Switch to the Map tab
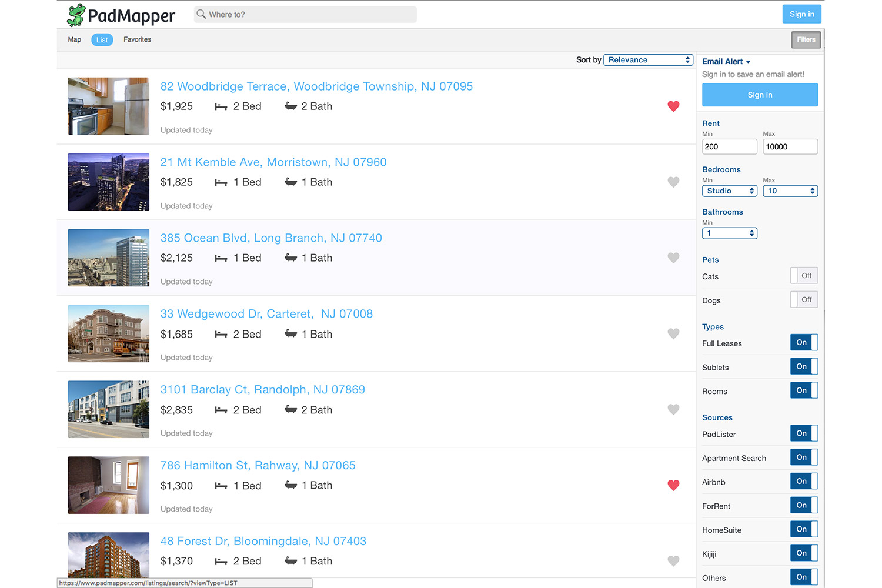 (74, 39)
